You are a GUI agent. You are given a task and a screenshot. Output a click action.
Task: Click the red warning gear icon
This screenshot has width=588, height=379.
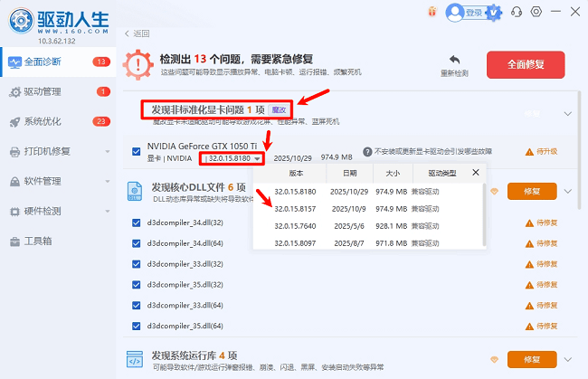click(x=138, y=64)
